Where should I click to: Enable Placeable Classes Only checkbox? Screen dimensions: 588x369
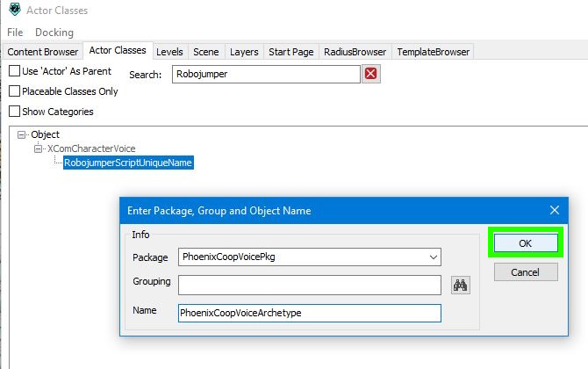tap(14, 90)
